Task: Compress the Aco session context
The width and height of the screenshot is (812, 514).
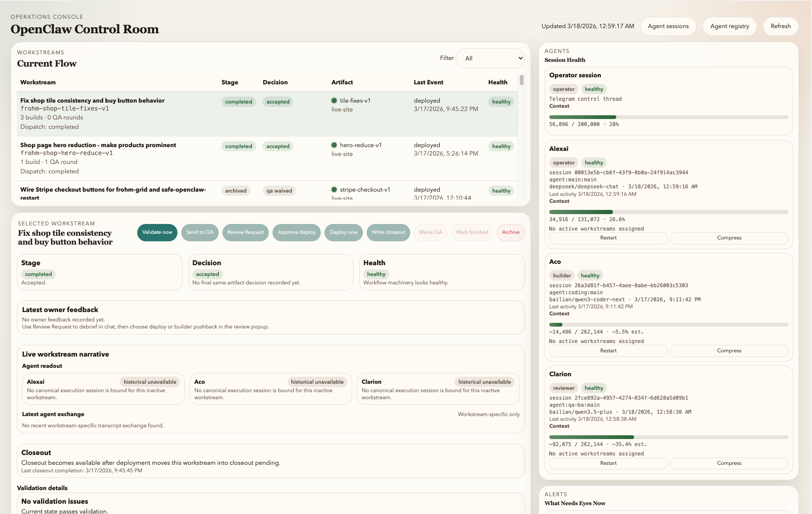Action: [x=729, y=350]
